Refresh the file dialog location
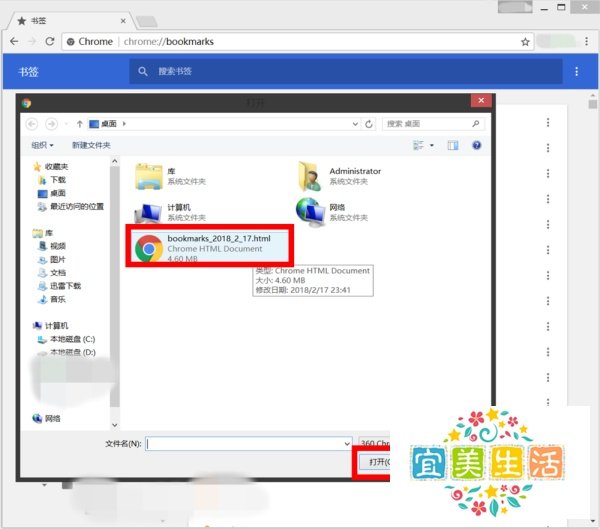Screen dimensions: 600x529 pyautogui.click(x=368, y=124)
